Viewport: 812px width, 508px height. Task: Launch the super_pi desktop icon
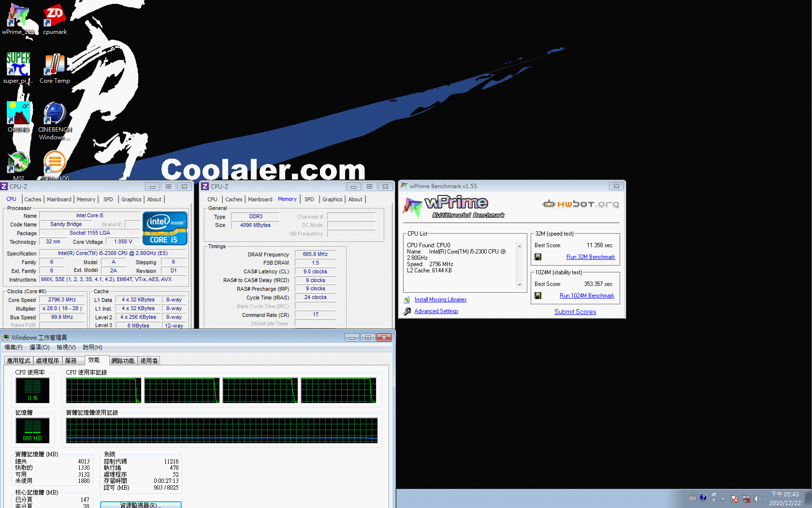[18, 68]
